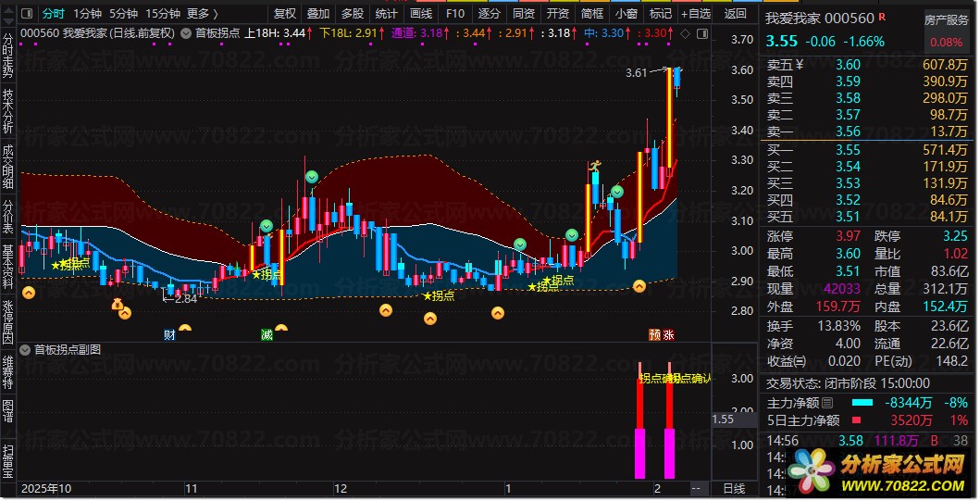Open the 基本资料 sidebar tab

(x=7, y=267)
